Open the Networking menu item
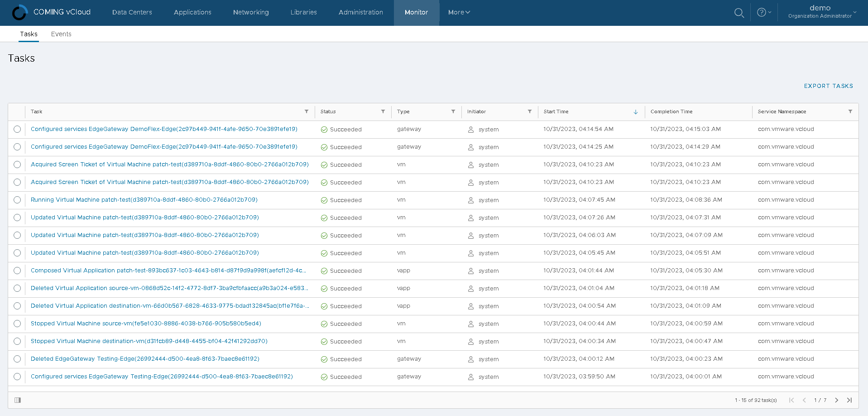The width and height of the screenshot is (868, 416). pyautogui.click(x=250, y=13)
